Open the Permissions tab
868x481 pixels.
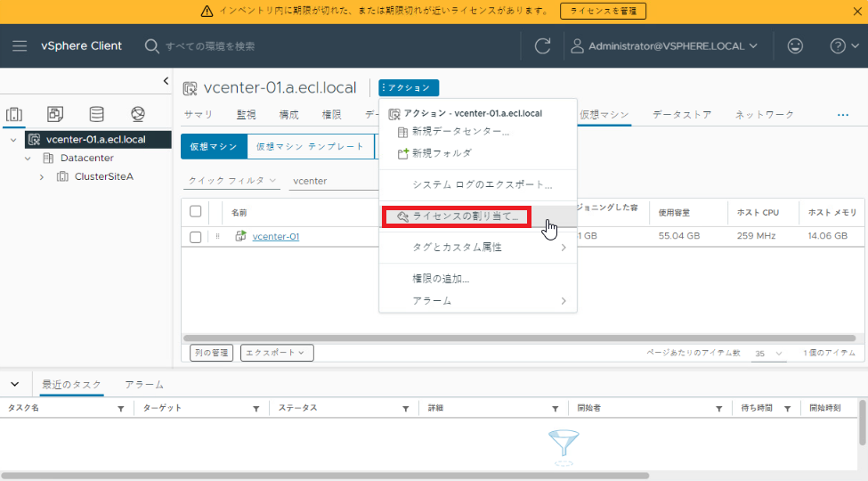pyautogui.click(x=331, y=115)
